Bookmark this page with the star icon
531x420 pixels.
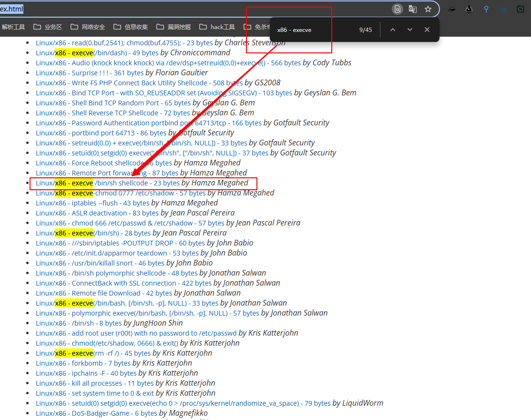coord(428,9)
